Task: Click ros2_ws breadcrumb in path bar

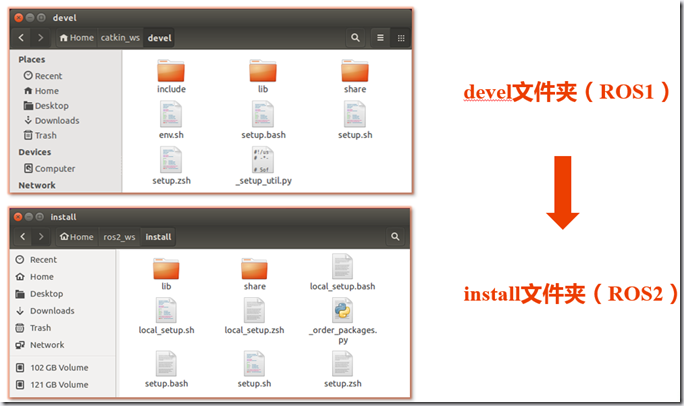Action: point(119,236)
